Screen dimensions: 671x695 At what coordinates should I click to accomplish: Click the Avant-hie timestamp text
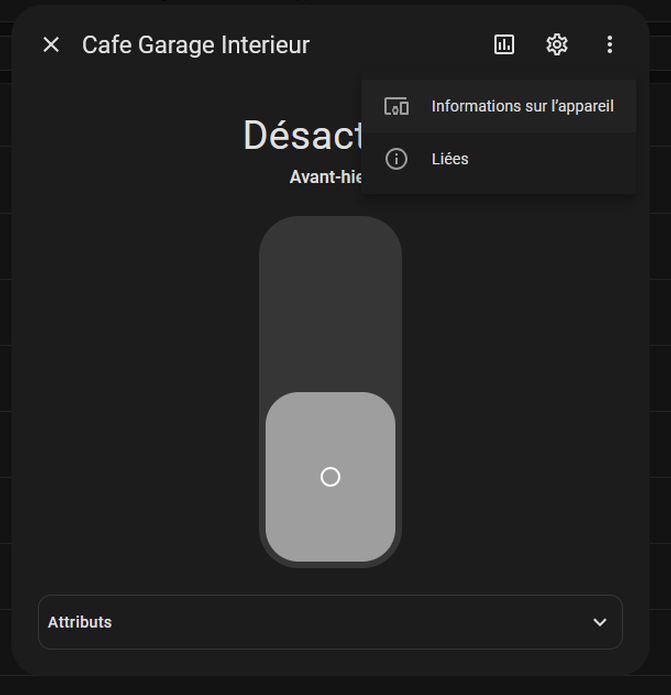click(325, 177)
